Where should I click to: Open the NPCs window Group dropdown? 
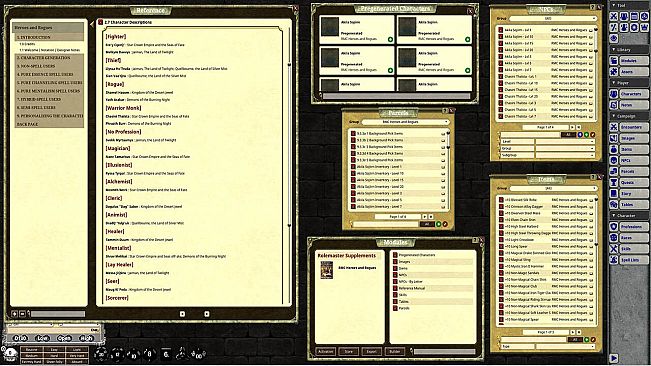coord(553,19)
